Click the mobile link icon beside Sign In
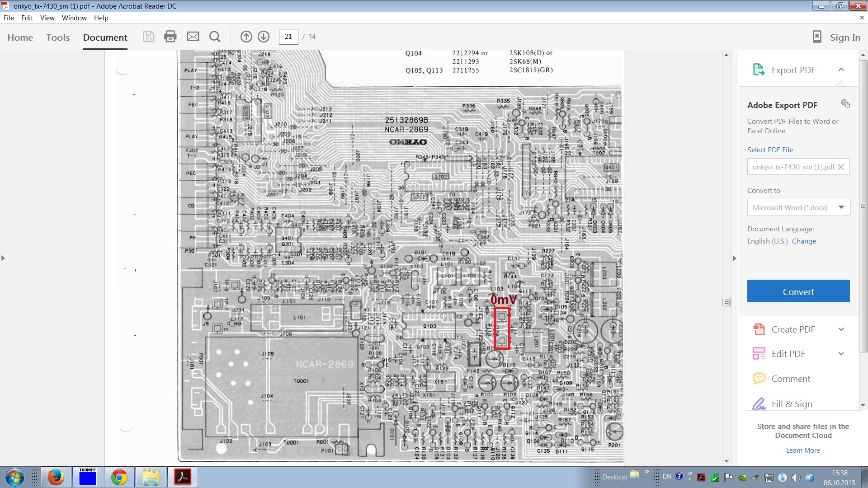The height and width of the screenshot is (488, 868). point(817,37)
